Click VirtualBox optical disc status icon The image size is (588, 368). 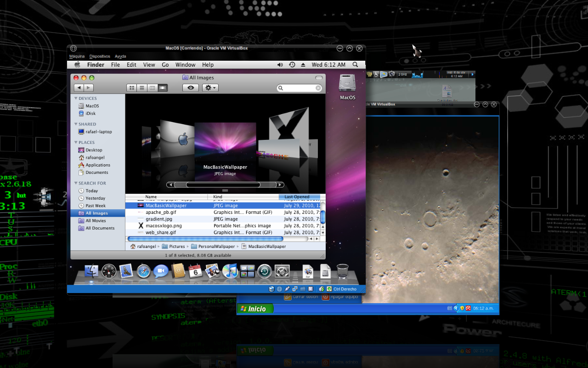click(279, 289)
